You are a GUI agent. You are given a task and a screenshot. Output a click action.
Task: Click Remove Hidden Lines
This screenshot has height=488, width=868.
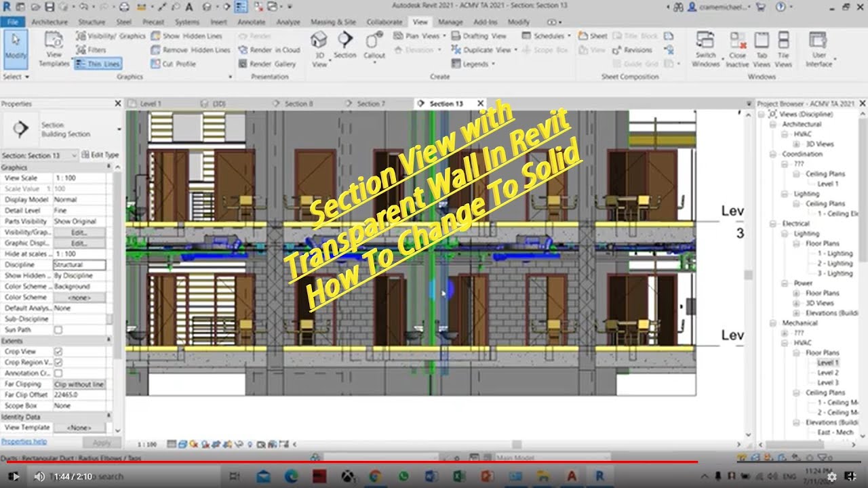[x=190, y=50]
